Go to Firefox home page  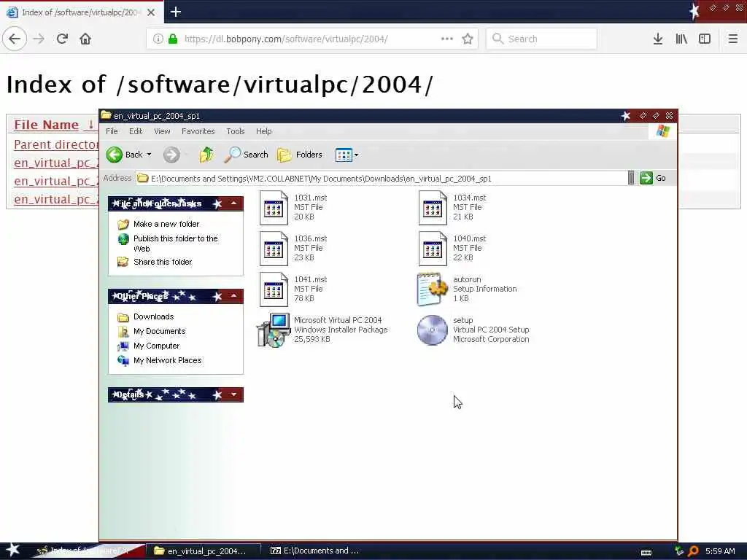85,39
